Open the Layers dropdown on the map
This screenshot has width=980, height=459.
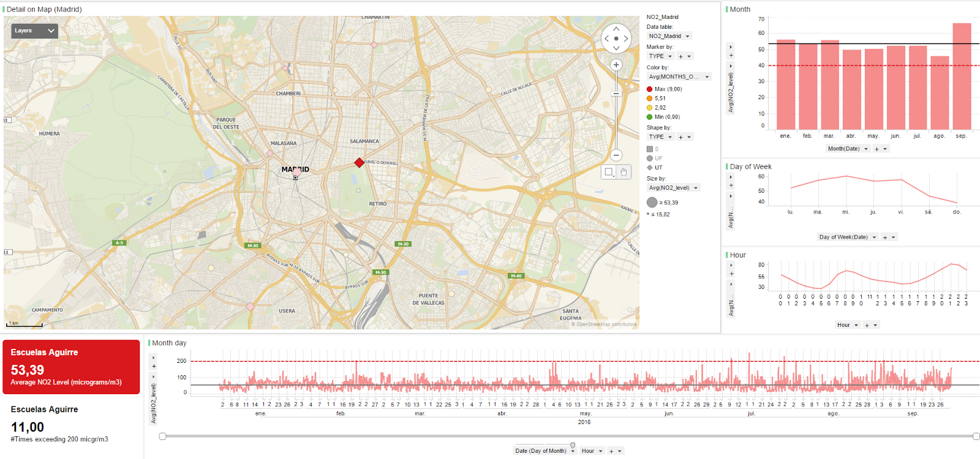(35, 31)
